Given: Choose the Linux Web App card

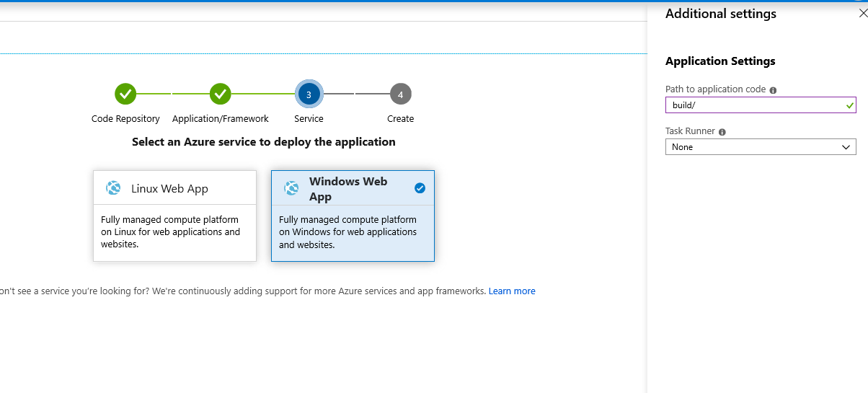Looking at the screenshot, I should coord(174,216).
